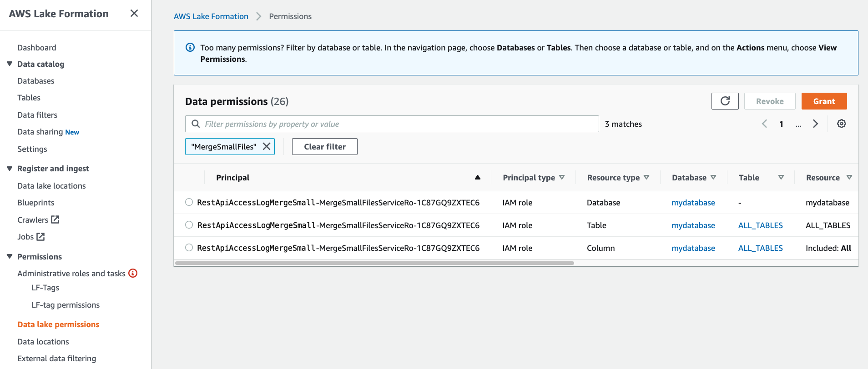Collapse the Permissions section
The width and height of the screenshot is (868, 369).
click(x=10, y=256)
